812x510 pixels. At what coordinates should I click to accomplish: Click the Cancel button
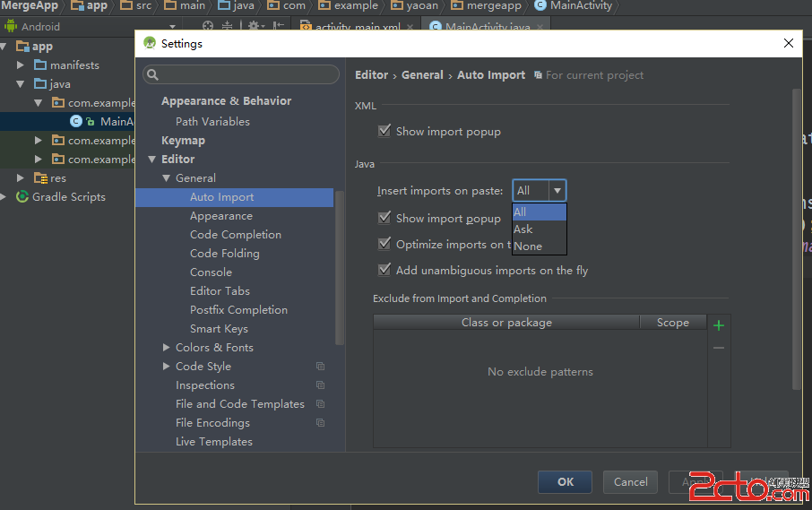point(630,482)
